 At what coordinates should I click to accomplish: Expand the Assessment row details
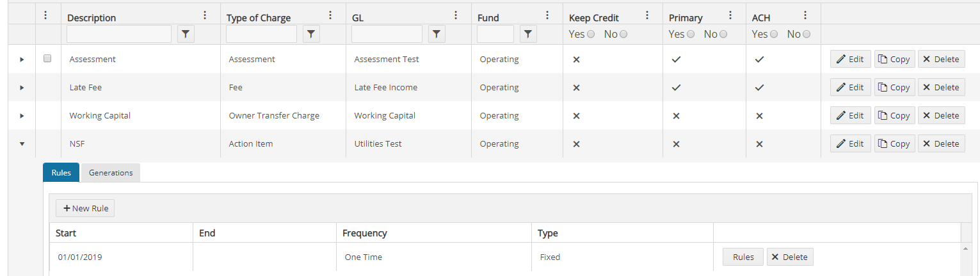pyautogui.click(x=22, y=60)
